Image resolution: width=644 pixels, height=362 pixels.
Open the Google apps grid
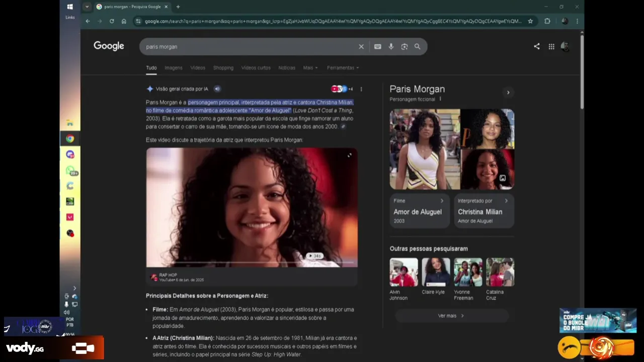(x=551, y=46)
